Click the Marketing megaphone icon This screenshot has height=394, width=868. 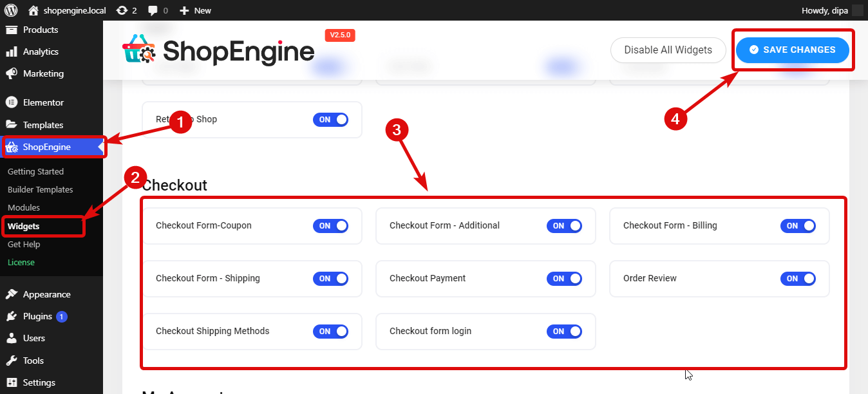pos(11,73)
